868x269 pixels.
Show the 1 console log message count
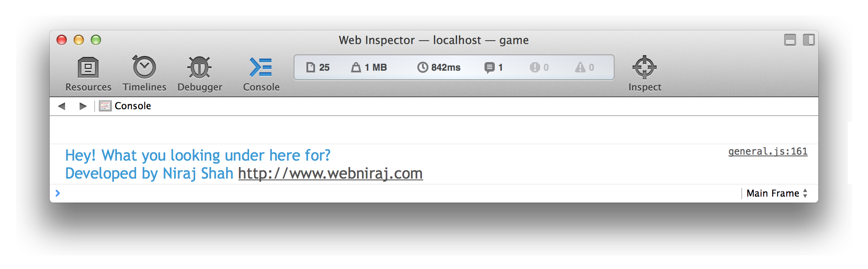(x=493, y=67)
